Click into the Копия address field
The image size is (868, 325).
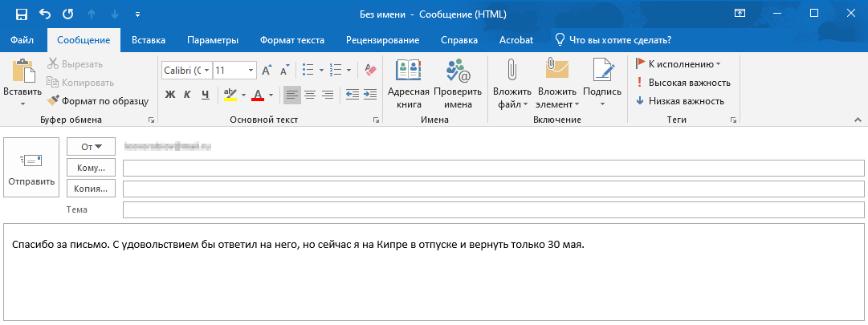493,189
